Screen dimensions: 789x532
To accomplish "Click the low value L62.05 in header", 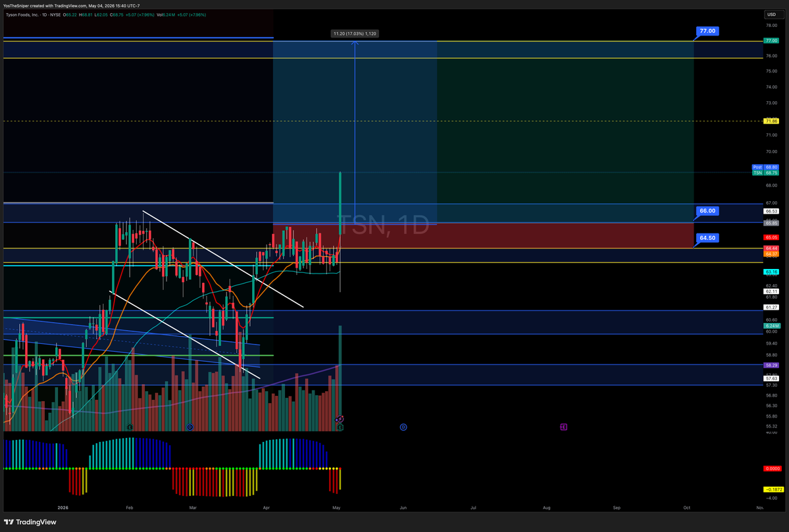I will (101, 14).
